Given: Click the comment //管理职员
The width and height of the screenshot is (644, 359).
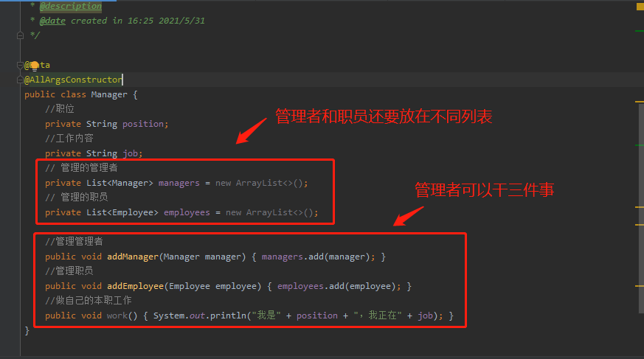Looking at the screenshot, I should point(69,271).
